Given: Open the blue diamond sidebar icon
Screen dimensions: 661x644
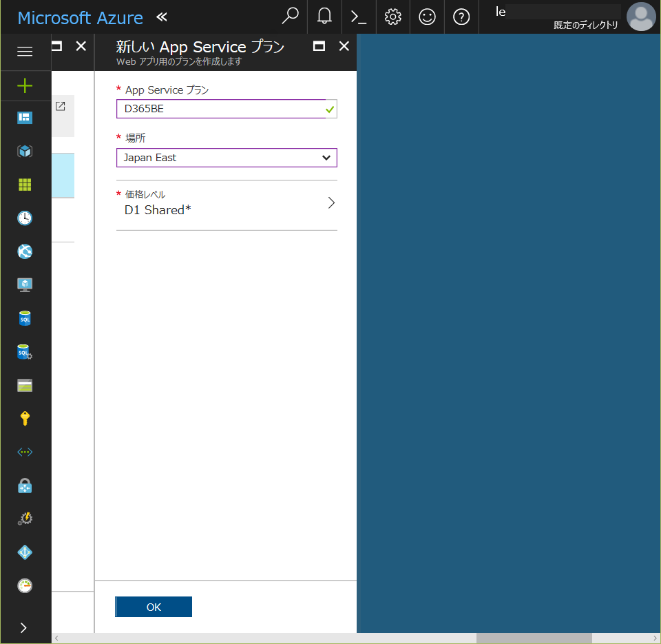Looking at the screenshot, I should [x=25, y=552].
